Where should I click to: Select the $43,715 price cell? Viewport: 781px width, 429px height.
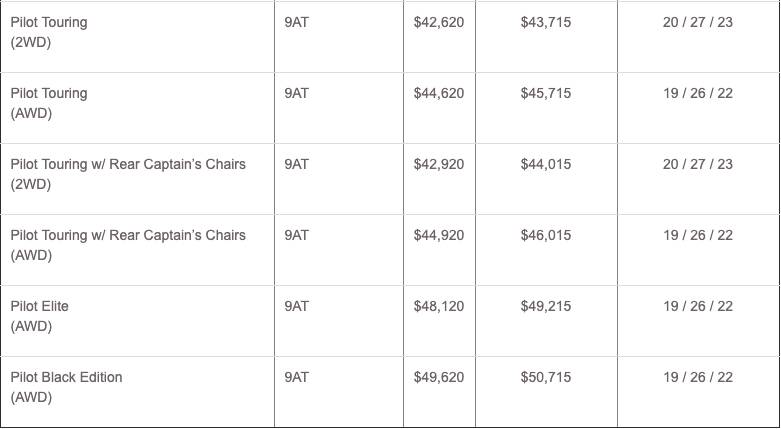(x=546, y=22)
